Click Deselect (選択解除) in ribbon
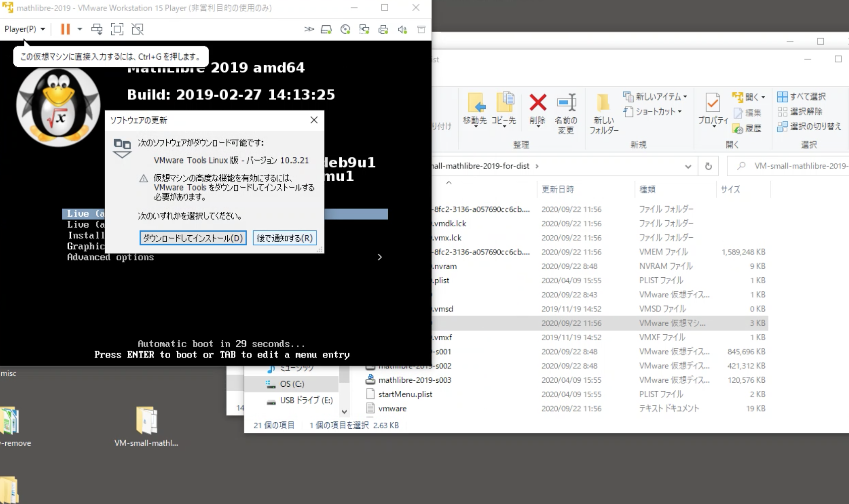849x504 pixels. (800, 112)
